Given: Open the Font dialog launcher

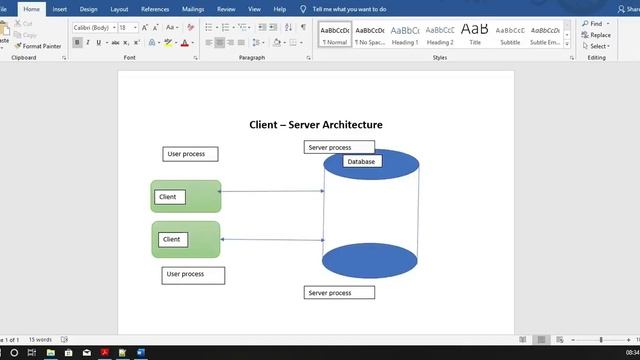Looking at the screenshot, I should (196, 58).
